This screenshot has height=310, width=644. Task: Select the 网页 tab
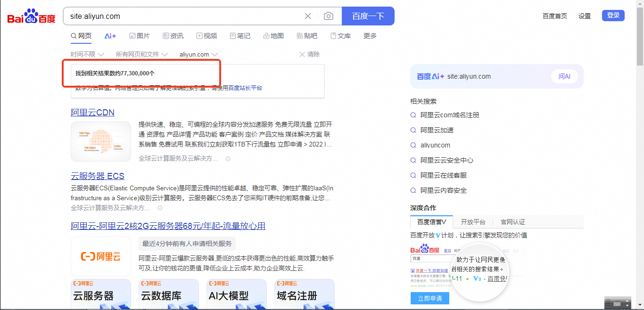(81, 36)
